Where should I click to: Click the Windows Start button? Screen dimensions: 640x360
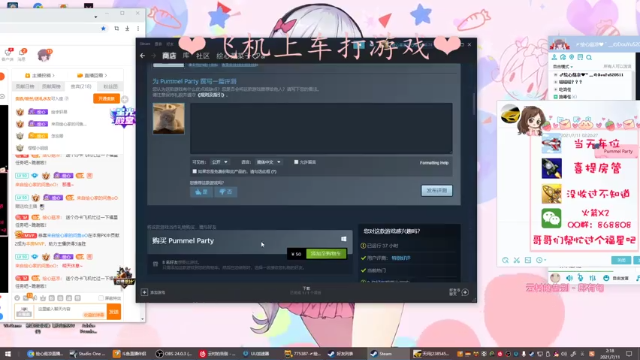7,354
